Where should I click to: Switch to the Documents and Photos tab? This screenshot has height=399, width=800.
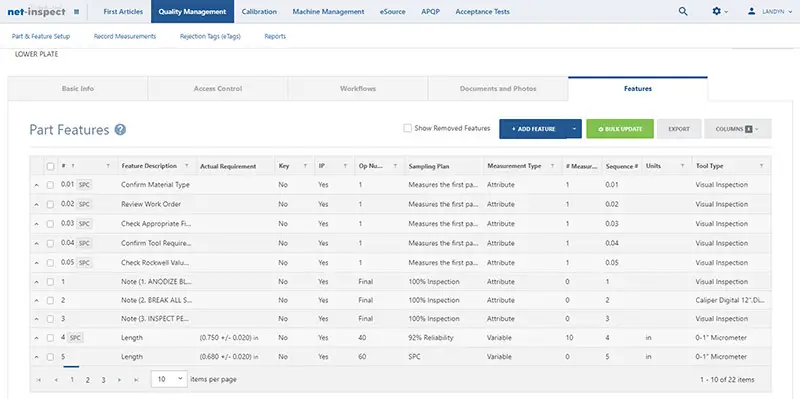(498, 88)
